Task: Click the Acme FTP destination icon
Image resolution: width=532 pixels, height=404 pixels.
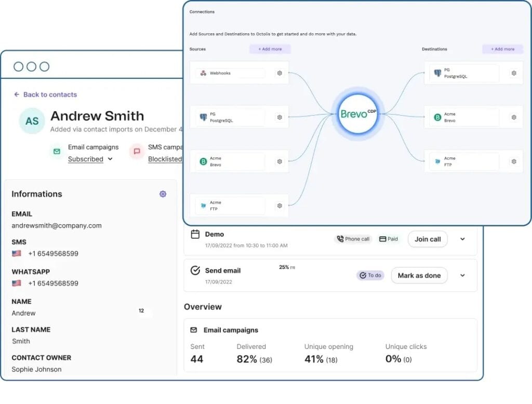Action: point(437,161)
